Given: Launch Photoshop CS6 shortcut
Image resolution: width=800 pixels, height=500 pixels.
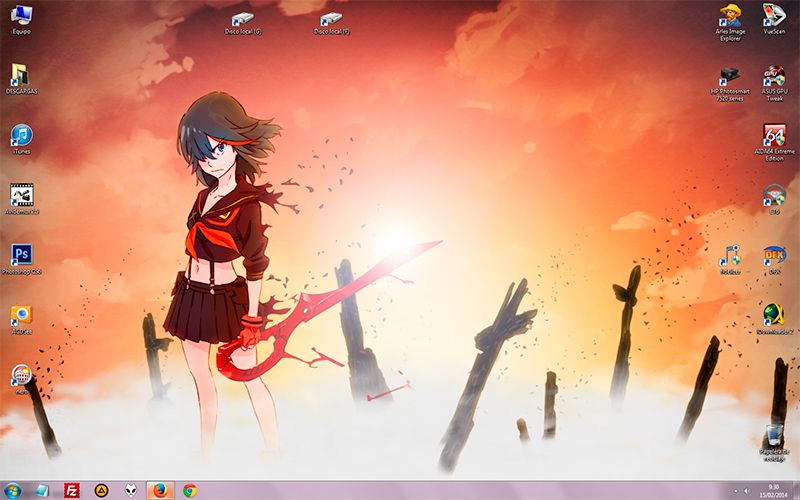Looking at the screenshot, I should pyautogui.click(x=21, y=259).
